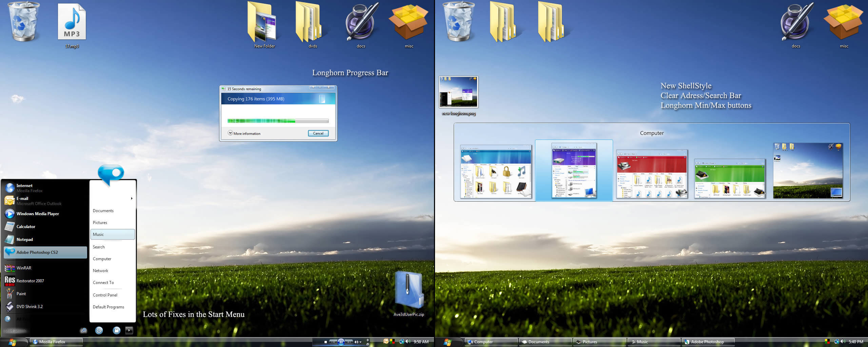Open Control Panel from the Start menu

(x=105, y=295)
